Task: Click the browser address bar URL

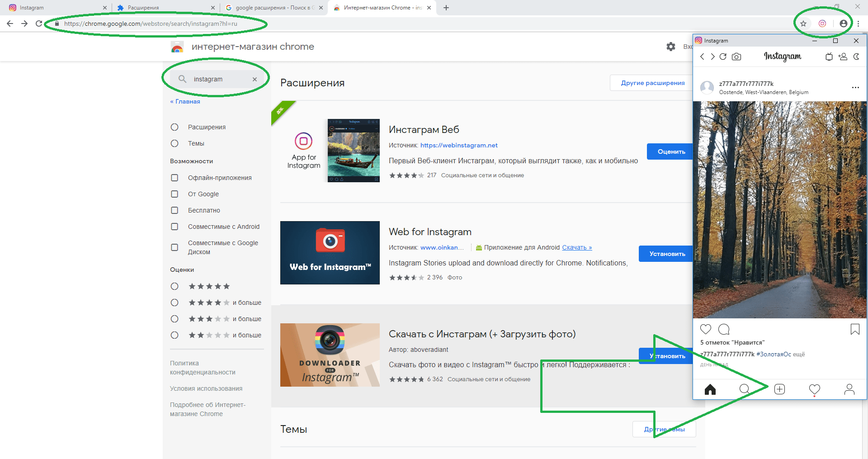Action: click(x=151, y=24)
